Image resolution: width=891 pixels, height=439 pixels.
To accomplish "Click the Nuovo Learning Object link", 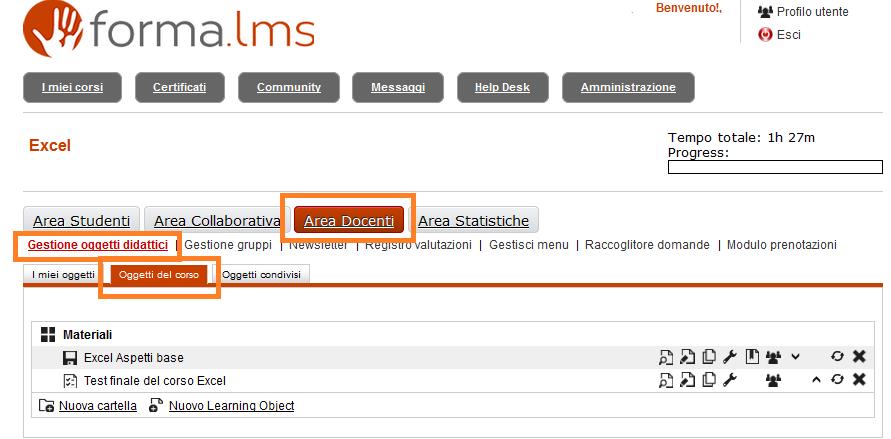I will 231,406.
